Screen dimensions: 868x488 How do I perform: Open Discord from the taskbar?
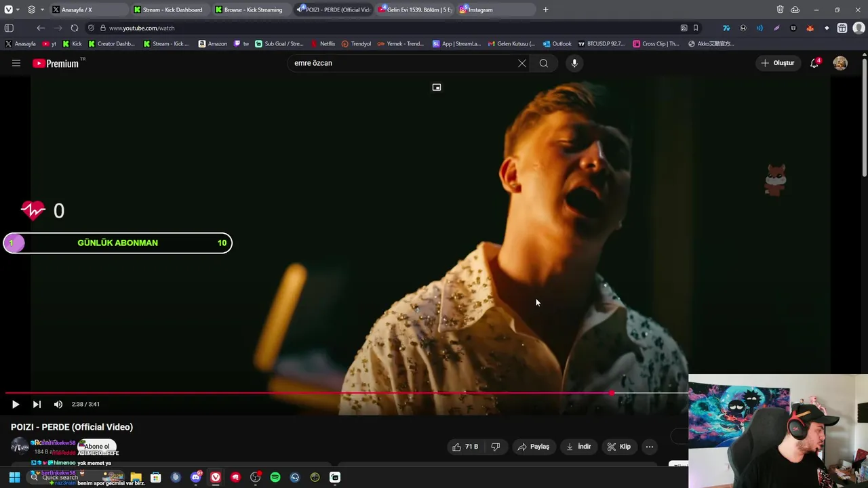[x=196, y=477]
